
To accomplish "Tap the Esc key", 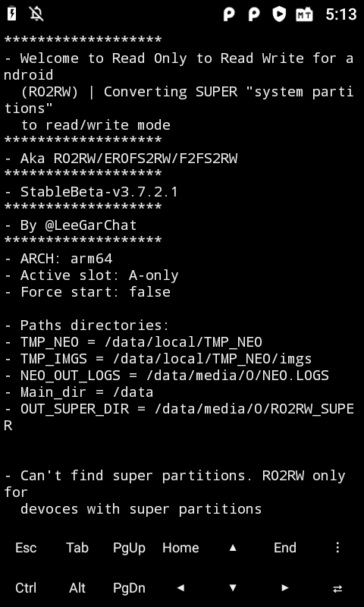I will click(x=26, y=548).
